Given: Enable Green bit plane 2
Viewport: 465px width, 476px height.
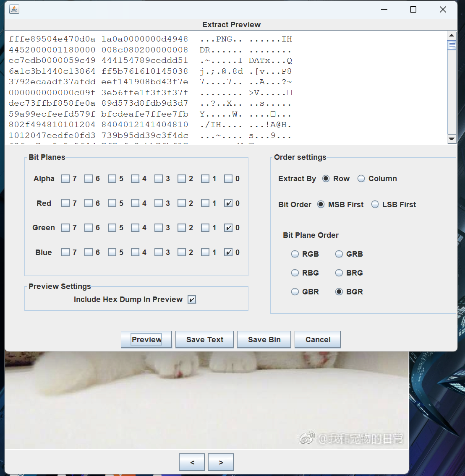Looking at the screenshot, I should 182,228.
